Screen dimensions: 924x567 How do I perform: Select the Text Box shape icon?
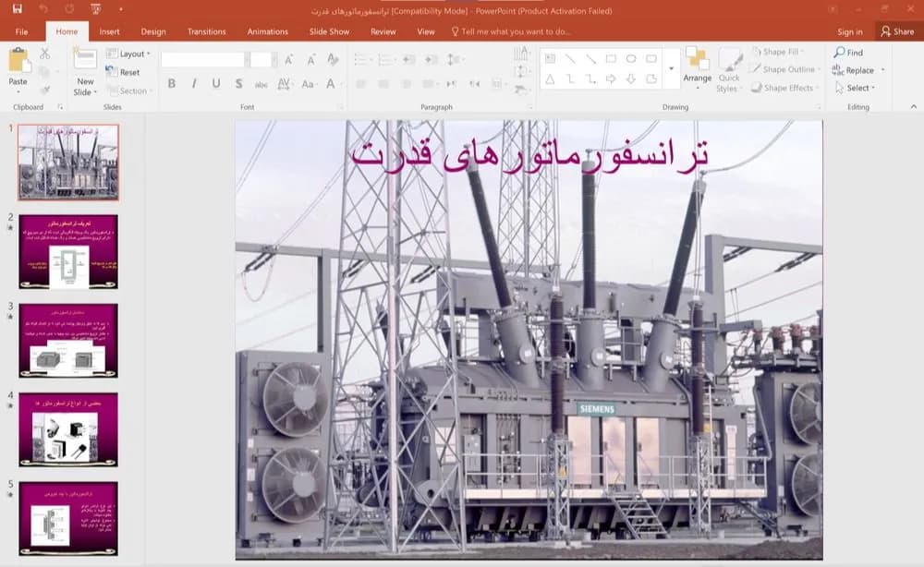[x=550, y=58]
